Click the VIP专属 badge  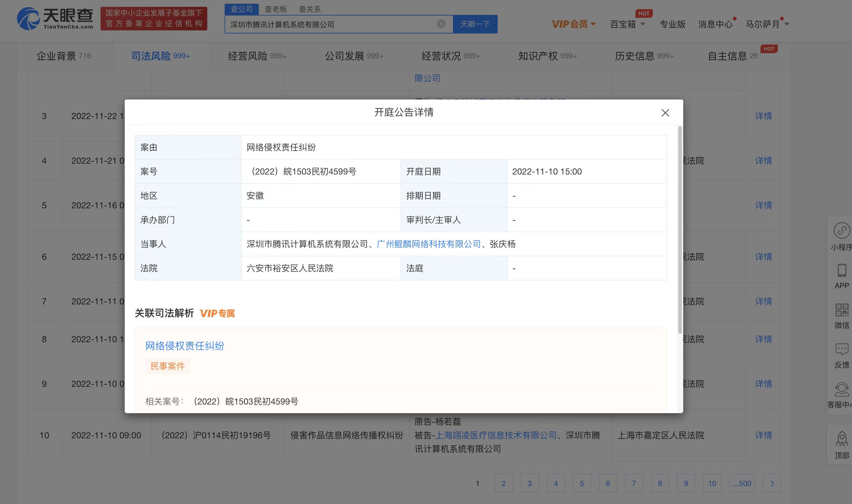point(217,313)
